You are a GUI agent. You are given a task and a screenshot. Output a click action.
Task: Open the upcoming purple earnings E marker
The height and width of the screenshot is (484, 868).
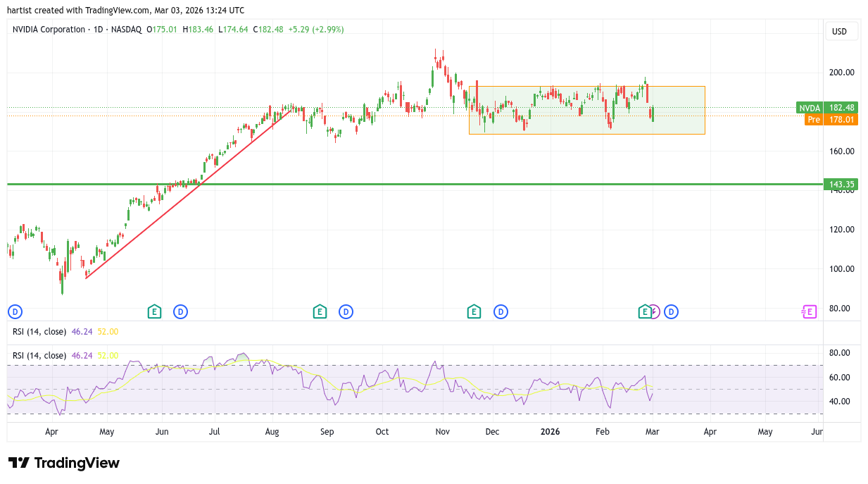(810, 311)
